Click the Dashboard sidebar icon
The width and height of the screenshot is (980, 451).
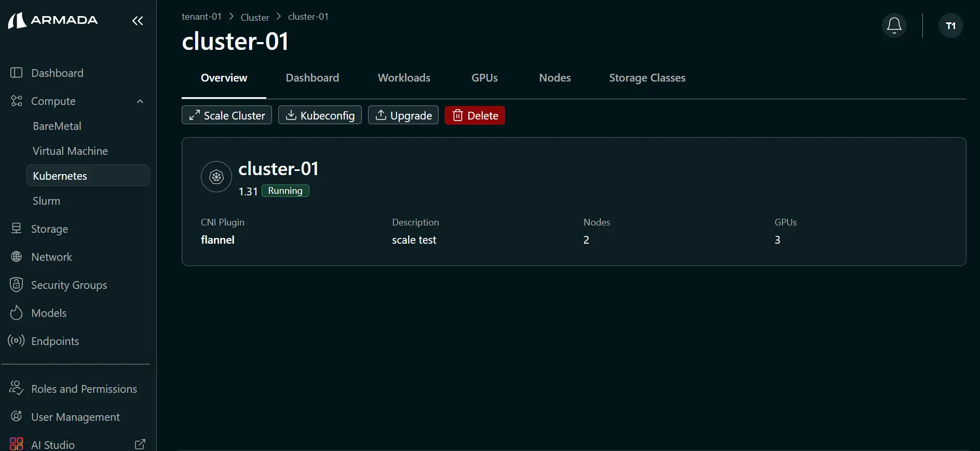coord(17,73)
